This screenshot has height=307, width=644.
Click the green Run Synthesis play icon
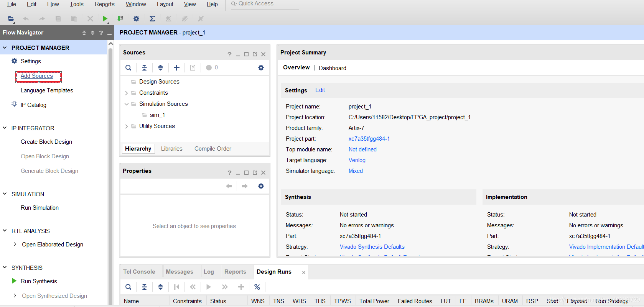[x=14, y=281]
